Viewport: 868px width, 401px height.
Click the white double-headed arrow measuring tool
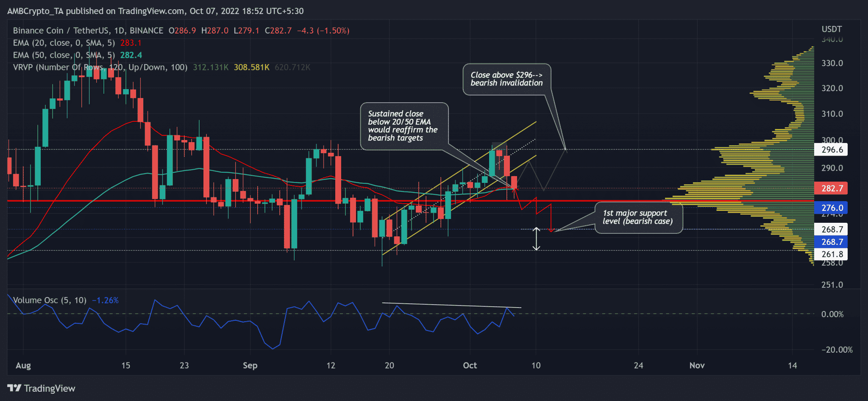tap(536, 239)
